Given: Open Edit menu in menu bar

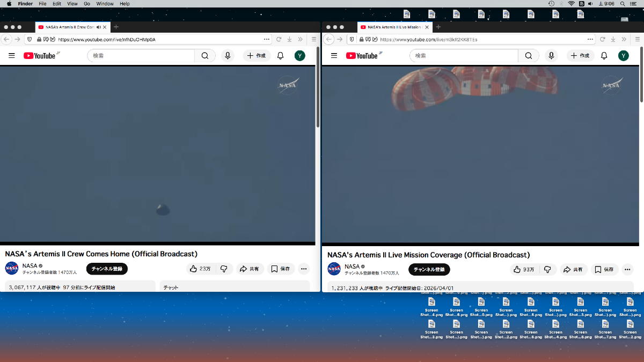Looking at the screenshot, I should click(57, 4).
